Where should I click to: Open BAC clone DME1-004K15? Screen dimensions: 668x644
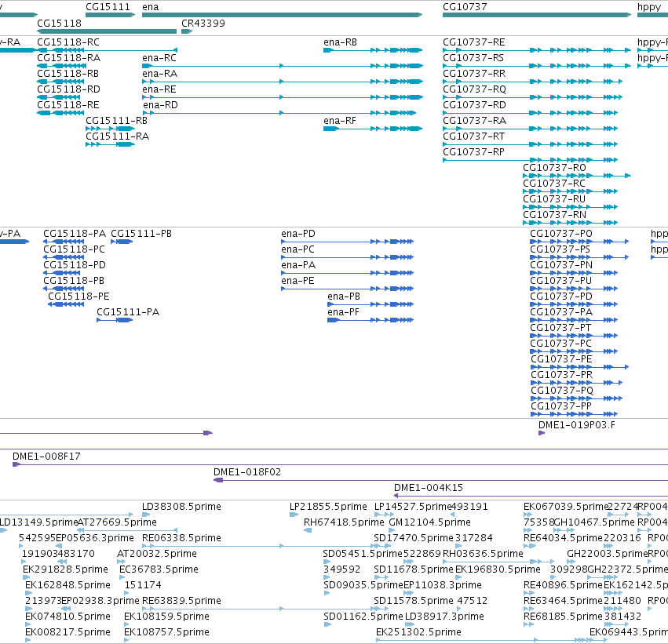tap(429, 487)
